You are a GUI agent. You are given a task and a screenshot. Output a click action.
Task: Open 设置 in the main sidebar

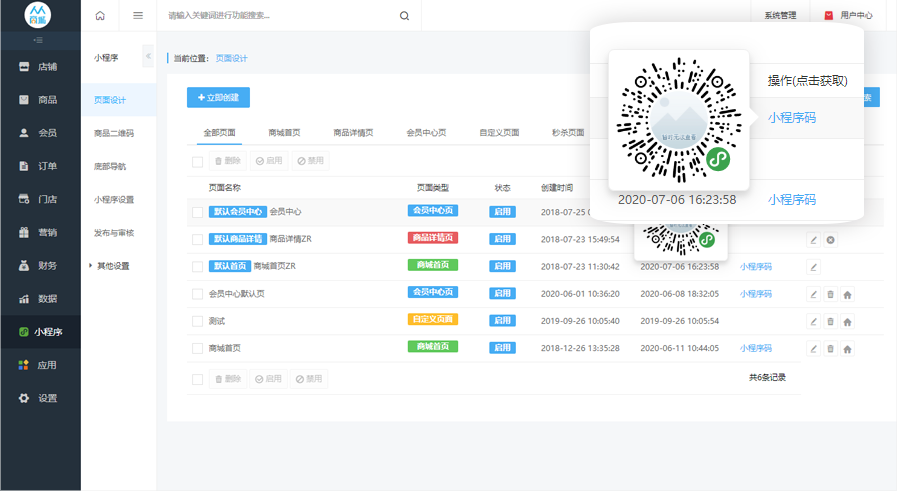point(40,398)
